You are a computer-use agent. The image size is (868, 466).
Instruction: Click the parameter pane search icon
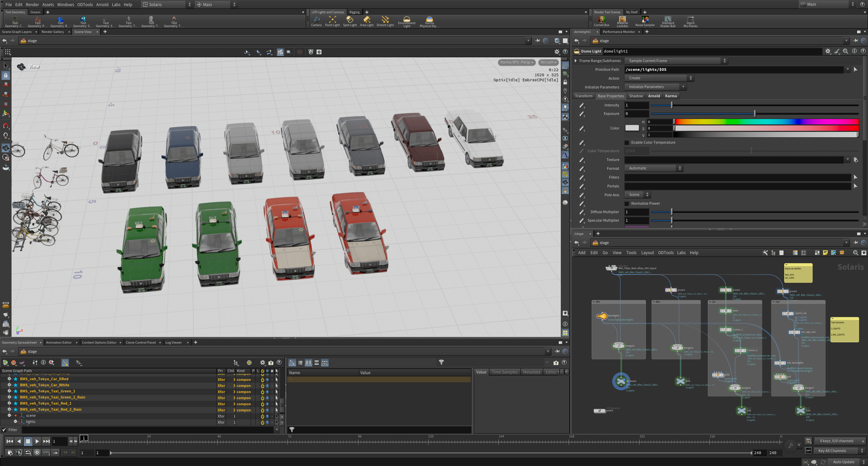845,51
